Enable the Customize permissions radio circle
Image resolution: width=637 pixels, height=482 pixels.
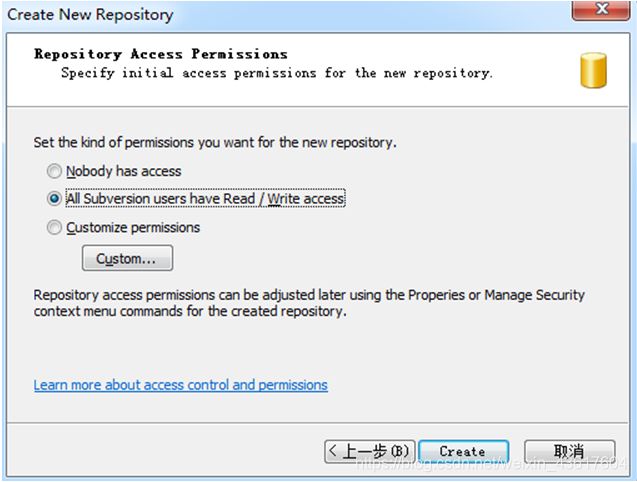pyautogui.click(x=54, y=227)
